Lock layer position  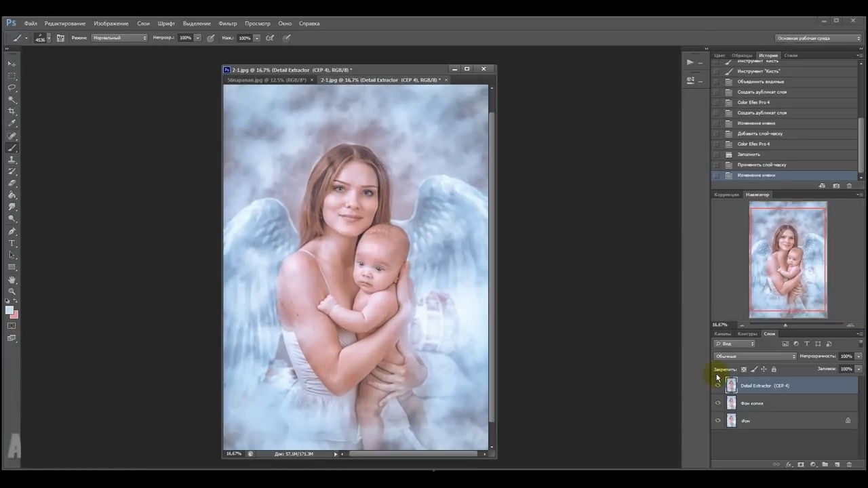pyautogui.click(x=764, y=369)
